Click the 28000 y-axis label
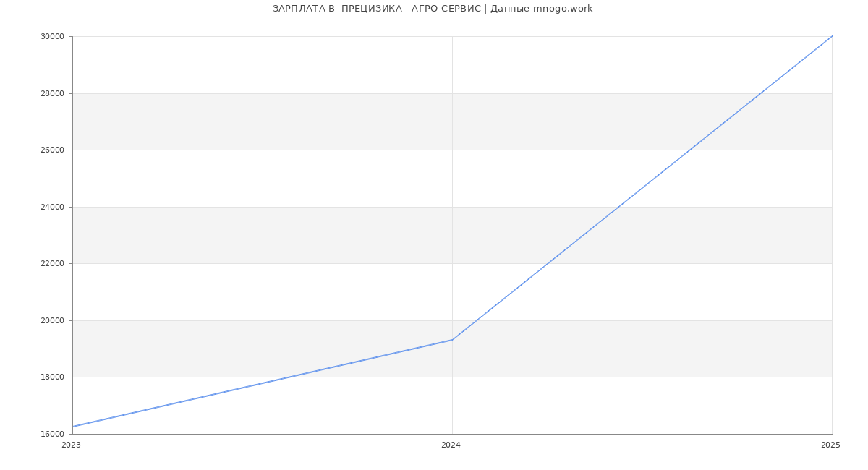Screen dimensions: 868x470 (x=52, y=93)
